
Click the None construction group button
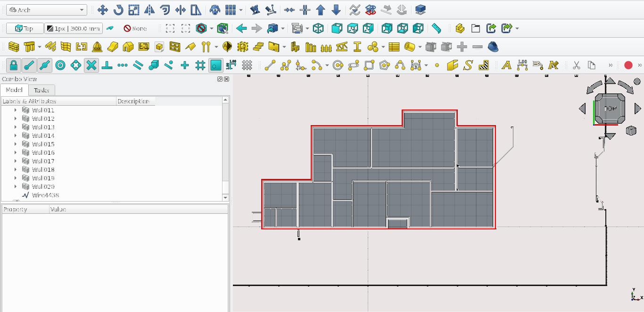135,28
